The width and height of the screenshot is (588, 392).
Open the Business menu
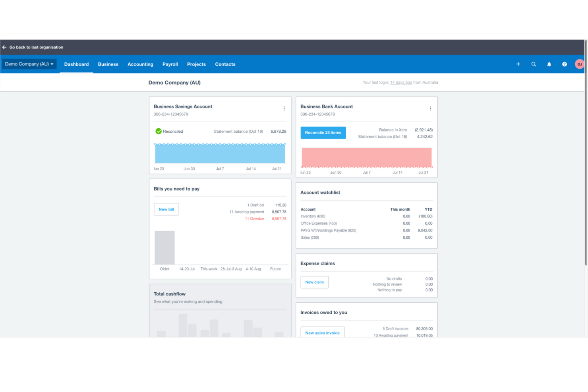tap(108, 64)
